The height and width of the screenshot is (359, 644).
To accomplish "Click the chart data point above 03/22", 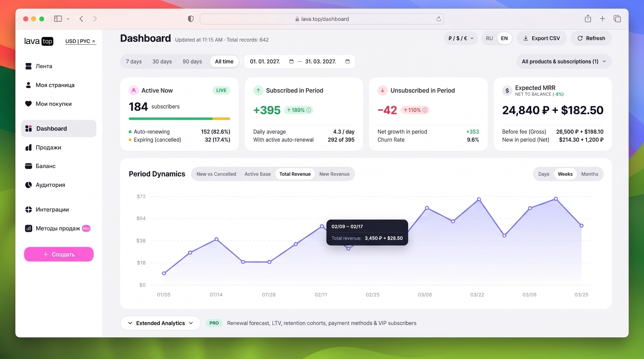I will click(x=479, y=199).
